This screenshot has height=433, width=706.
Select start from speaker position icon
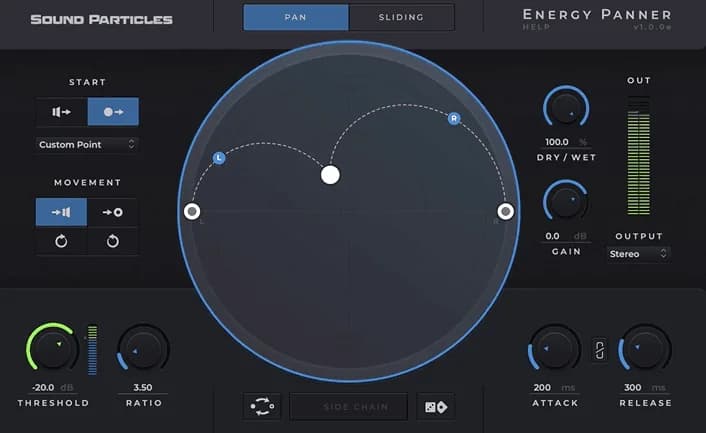tap(62, 112)
